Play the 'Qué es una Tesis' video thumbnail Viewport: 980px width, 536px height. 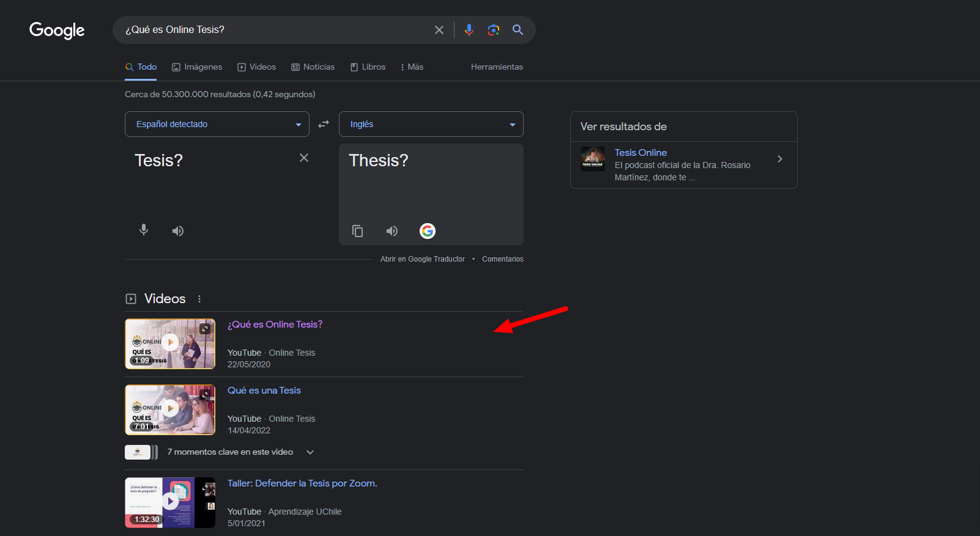pyautogui.click(x=170, y=409)
